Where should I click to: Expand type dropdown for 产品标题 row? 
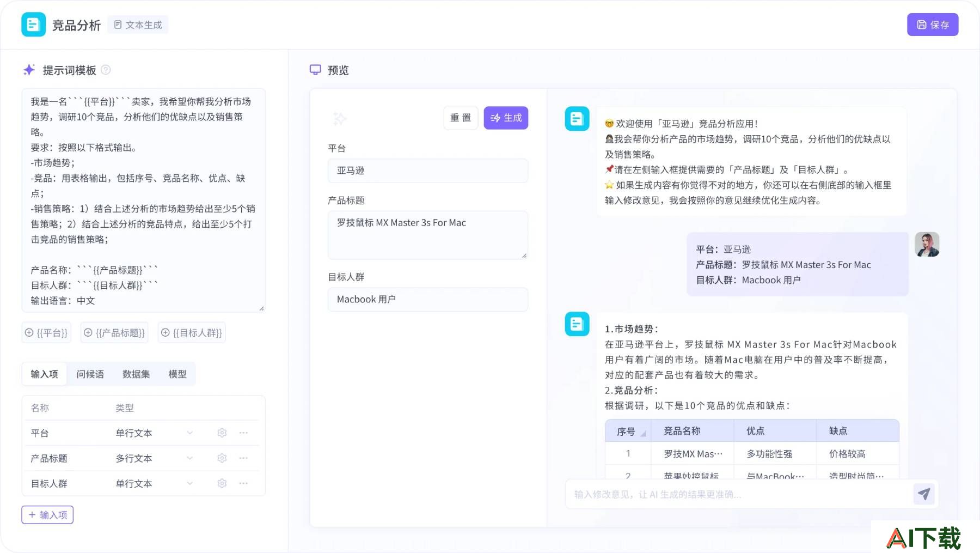click(x=190, y=458)
